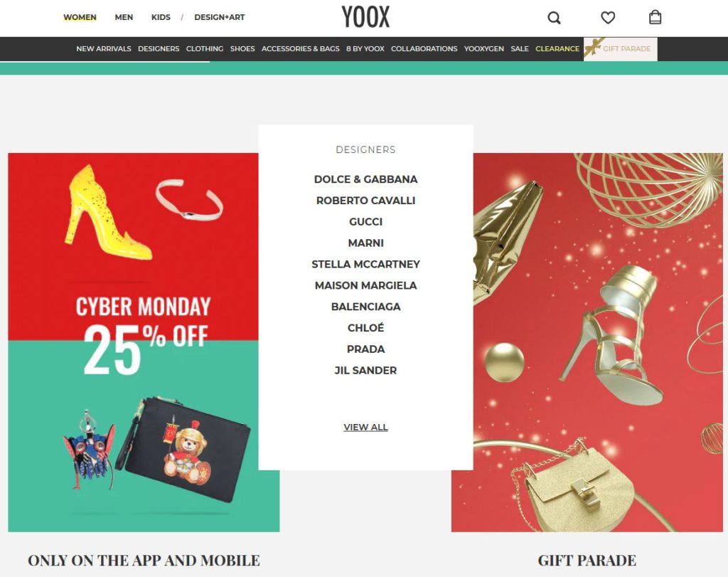Open the Accessories & Bags menu
The image size is (728, 577).
click(x=301, y=49)
